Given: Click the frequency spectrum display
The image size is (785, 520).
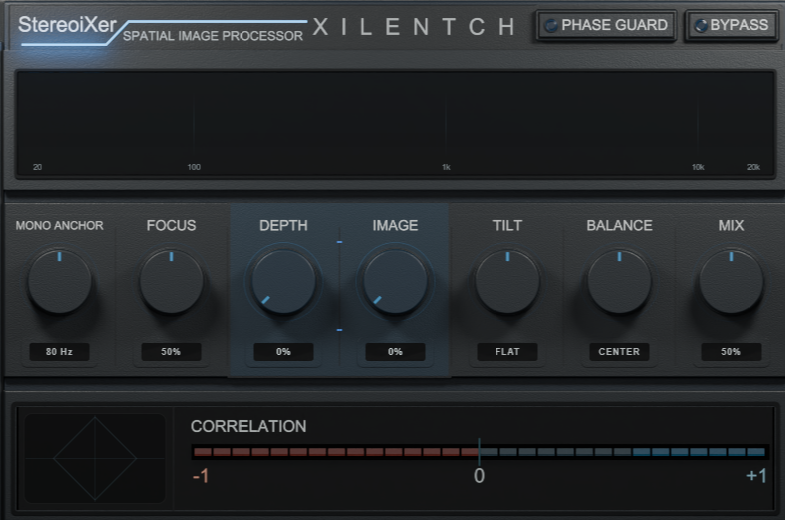Looking at the screenshot, I should pyautogui.click(x=395, y=124).
